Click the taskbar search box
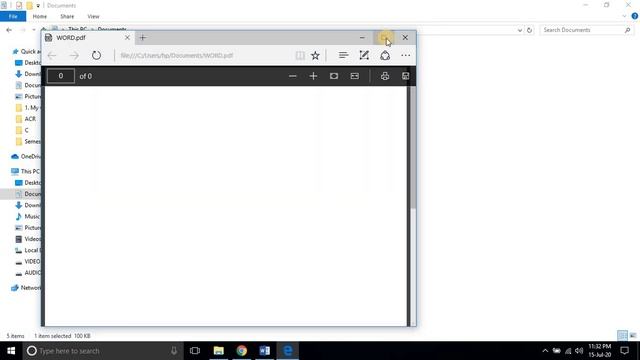 tap(102, 351)
